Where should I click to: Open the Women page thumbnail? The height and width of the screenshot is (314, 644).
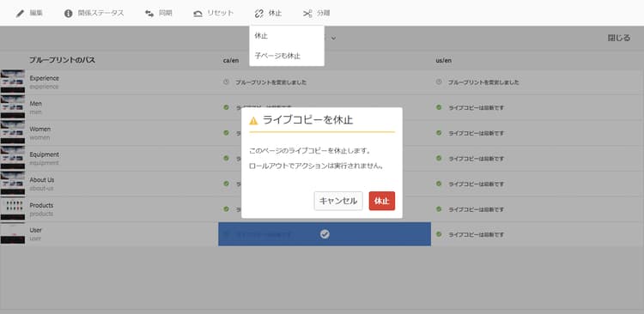(13, 133)
